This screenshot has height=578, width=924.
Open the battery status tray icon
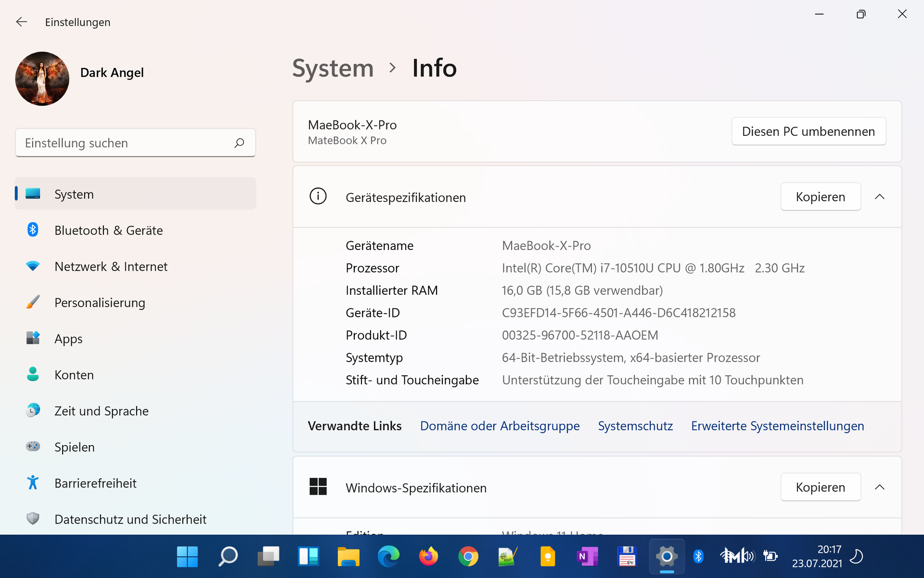coord(770,557)
